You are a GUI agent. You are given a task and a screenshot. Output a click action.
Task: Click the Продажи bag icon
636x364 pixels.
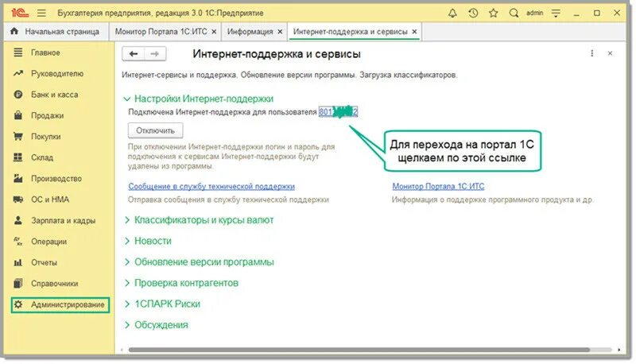(x=17, y=115)
